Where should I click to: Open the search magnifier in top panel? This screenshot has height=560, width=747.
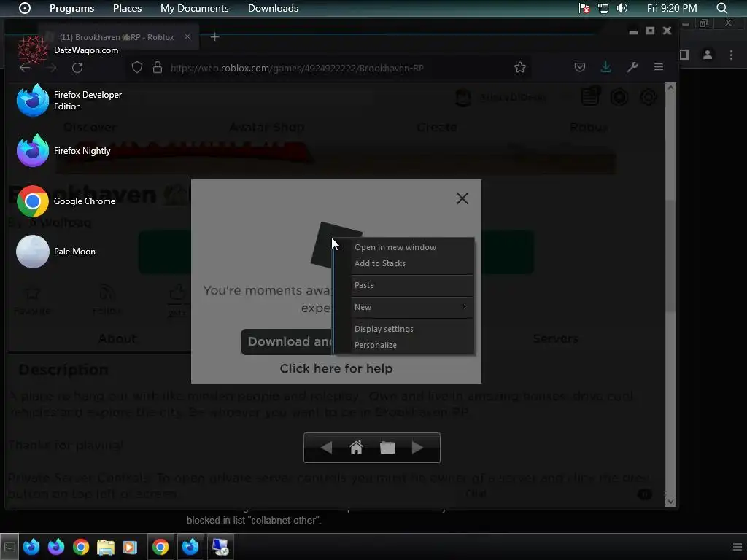click(721, 8)
